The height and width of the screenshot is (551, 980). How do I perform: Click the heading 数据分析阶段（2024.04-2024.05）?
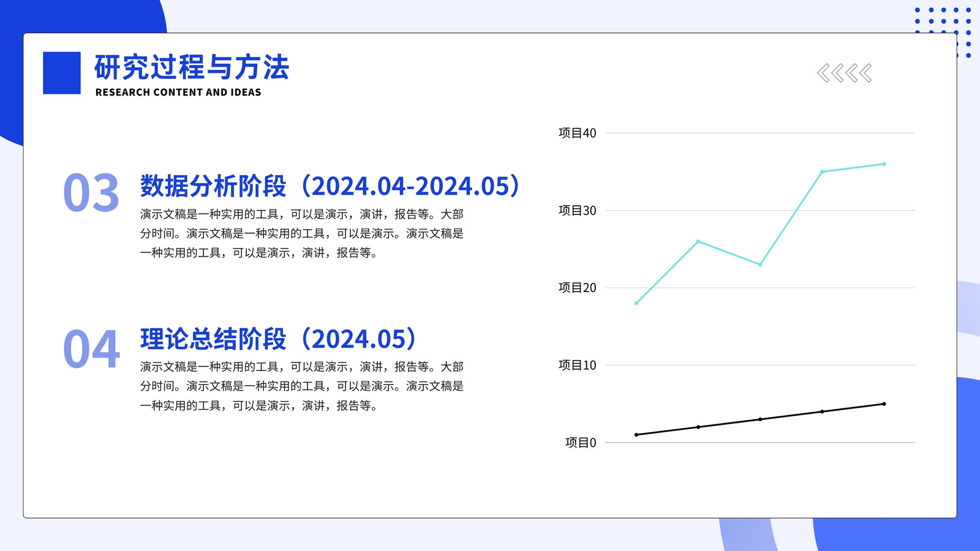pyautogui.click(x=330, y=186)
